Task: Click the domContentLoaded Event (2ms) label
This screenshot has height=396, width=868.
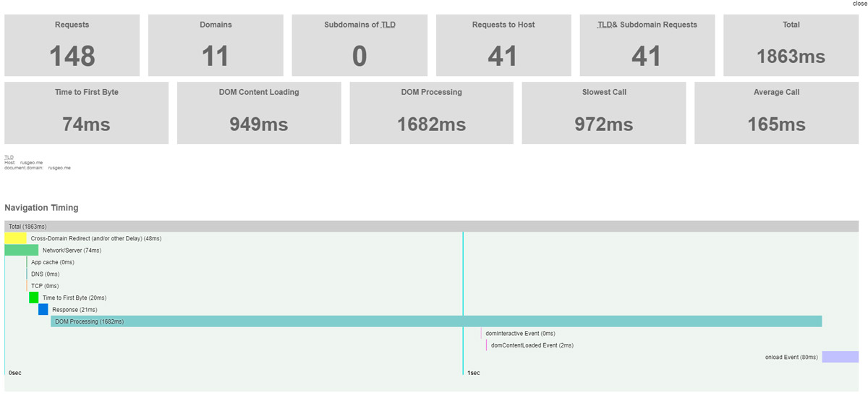Action: point(532,345)
